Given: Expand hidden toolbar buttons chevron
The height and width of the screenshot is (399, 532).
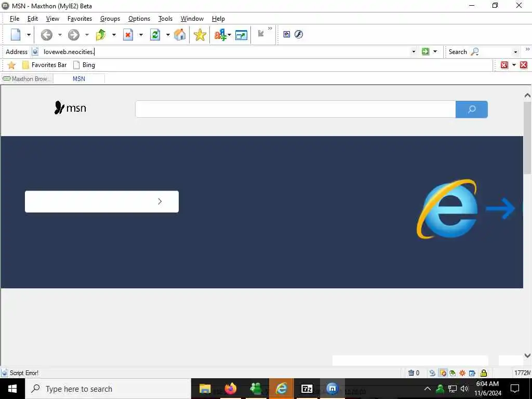Looking at the screenshot, I should (270, 29).
